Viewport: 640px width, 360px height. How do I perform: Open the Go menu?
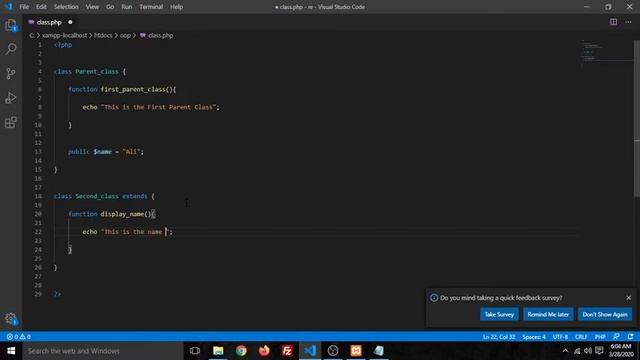point(110,7)
